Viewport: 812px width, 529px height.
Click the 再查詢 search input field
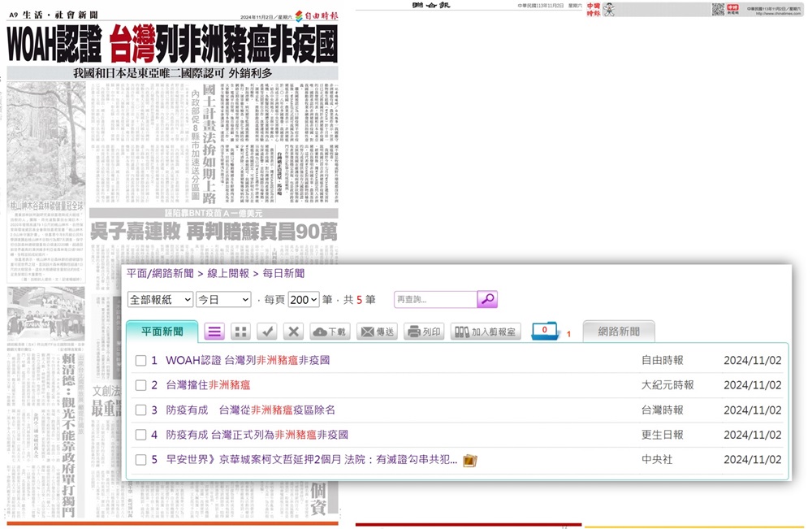tap(435, 299)
